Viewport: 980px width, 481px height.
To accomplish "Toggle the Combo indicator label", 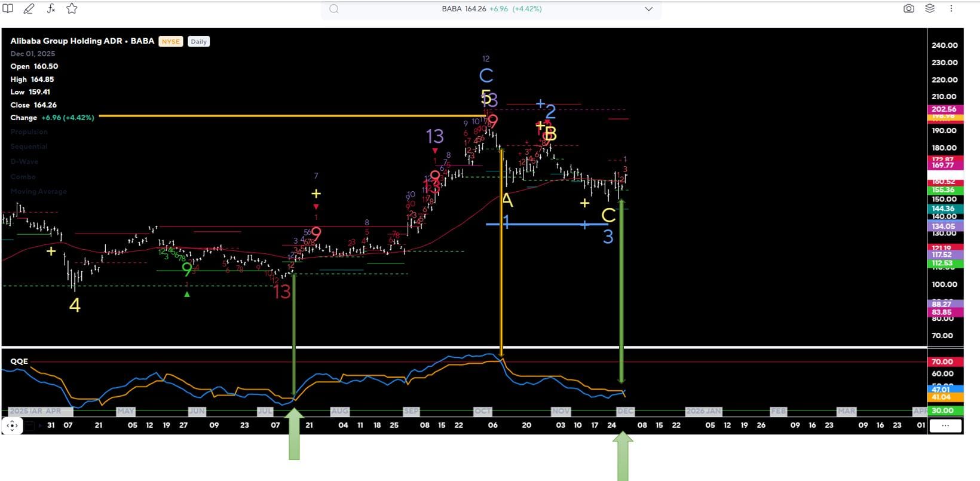I will click(23, 177).
